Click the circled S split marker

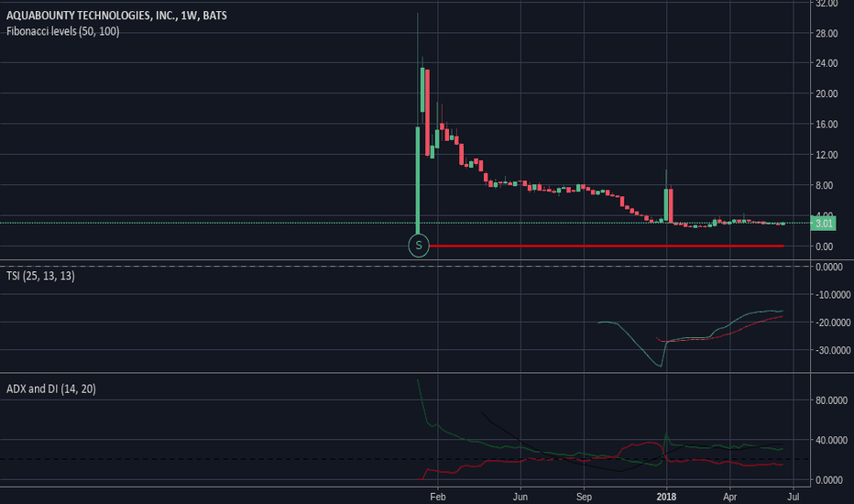(x=418, y=246)
